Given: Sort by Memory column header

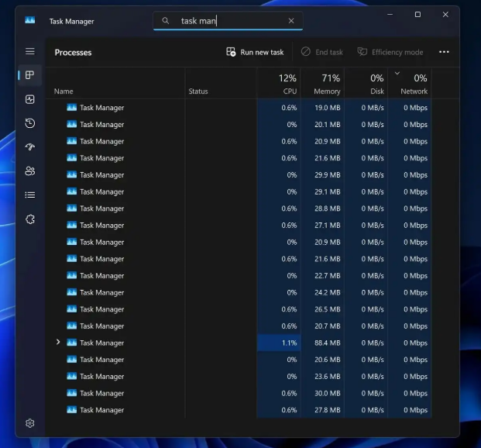Looking at the screenshot, I should click(x=323, y=84).
